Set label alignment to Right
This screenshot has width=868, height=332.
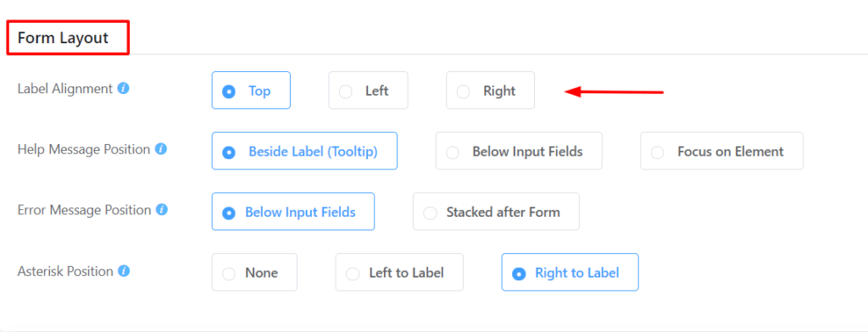click(x=491, y=90)
